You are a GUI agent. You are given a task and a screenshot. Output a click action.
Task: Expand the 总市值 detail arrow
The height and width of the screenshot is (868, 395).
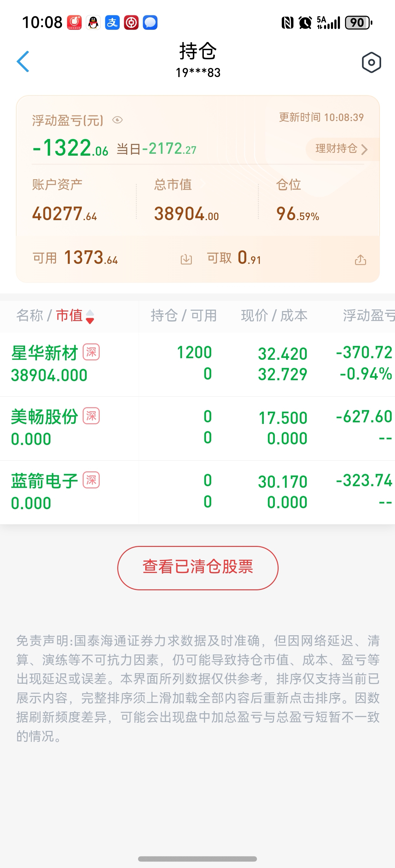coord(202,184)
